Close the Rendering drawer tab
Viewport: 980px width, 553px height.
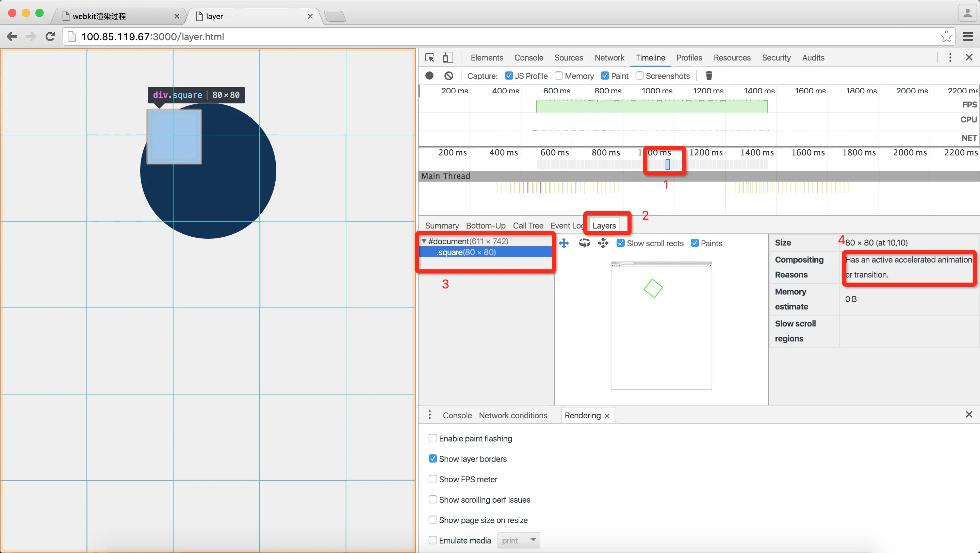pyautogui.click(x=607, y=416)
